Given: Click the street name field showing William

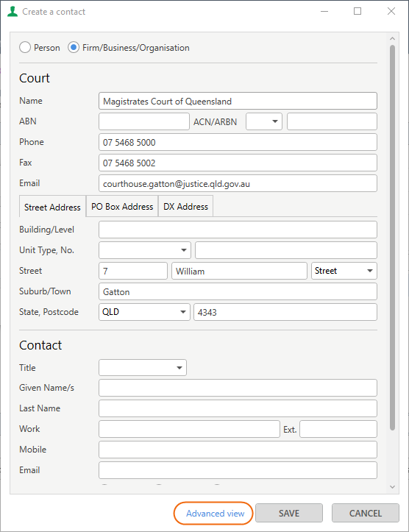Looking at the screenshot, I should coord(239,271).
